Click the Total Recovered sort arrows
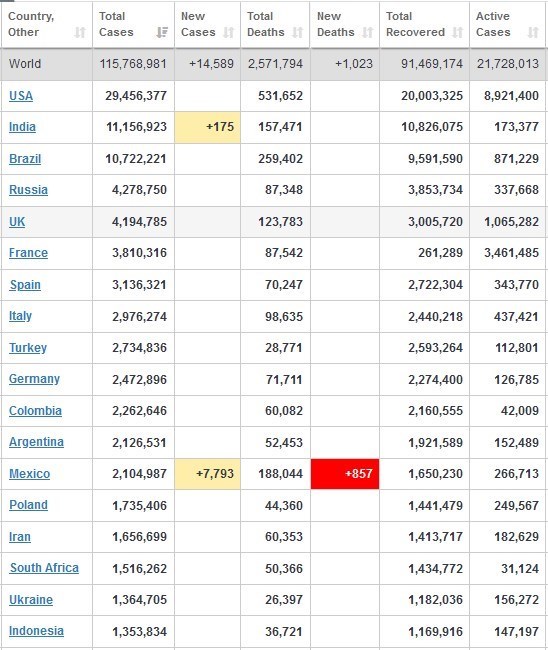The image size is (548, 650). (458, 32)
